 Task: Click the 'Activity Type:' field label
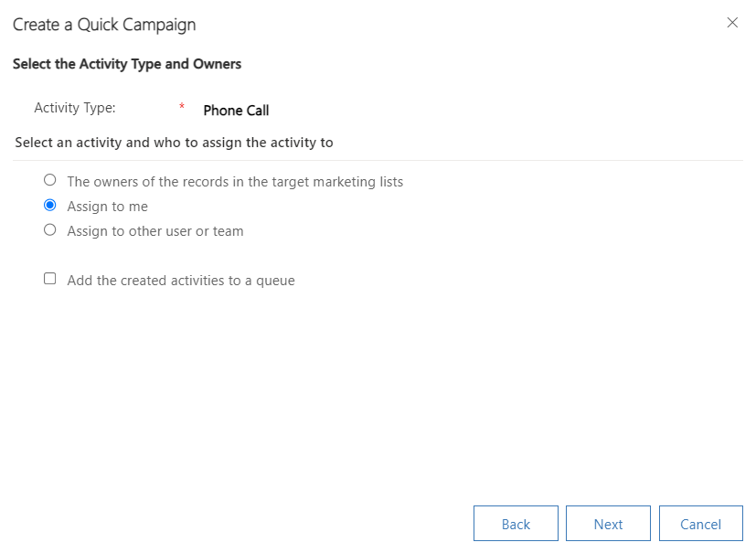coord(75,108)
